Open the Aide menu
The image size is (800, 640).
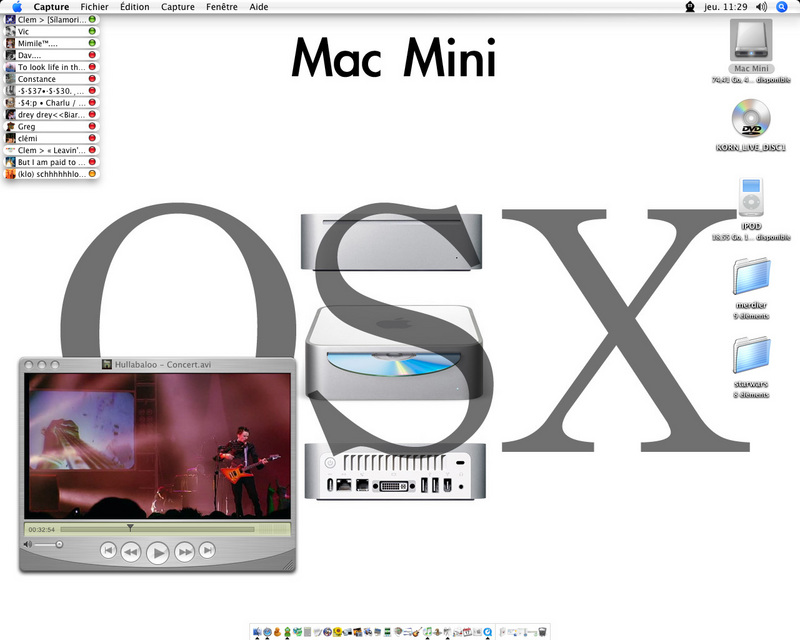click(x=259, y=7)
